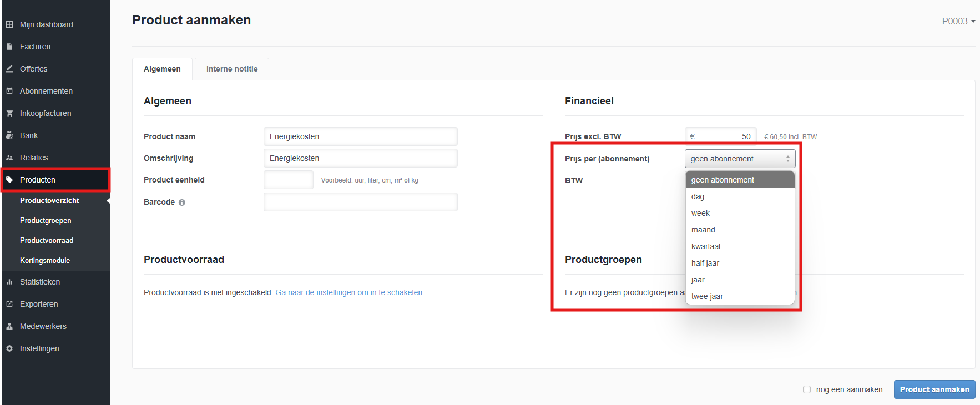Click the Inkoopfacturen shopping cart icon
Image resolution: width=980 pixels, height=405 pixels.
pos(9,113)
